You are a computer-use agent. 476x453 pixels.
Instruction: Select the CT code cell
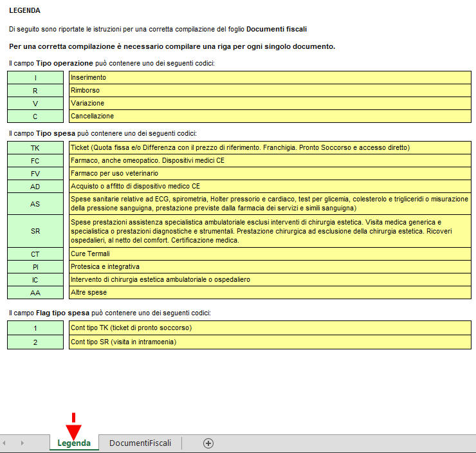coord(35,254)
